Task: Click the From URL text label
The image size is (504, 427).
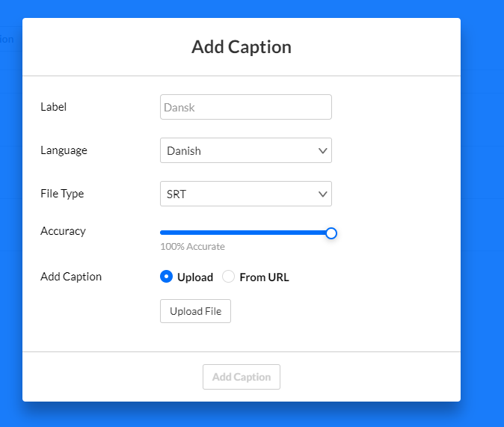Action: tap(264, 277)
